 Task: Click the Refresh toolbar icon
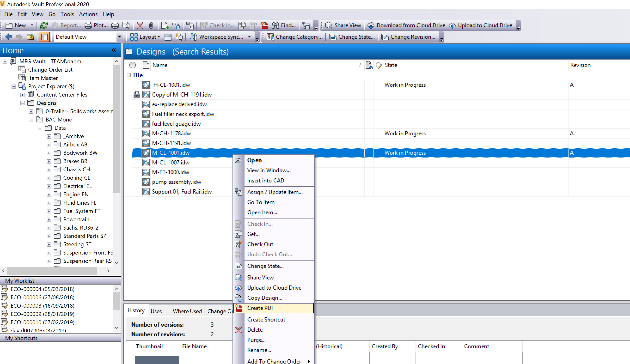pyautogui.click(x=44, y=25)
